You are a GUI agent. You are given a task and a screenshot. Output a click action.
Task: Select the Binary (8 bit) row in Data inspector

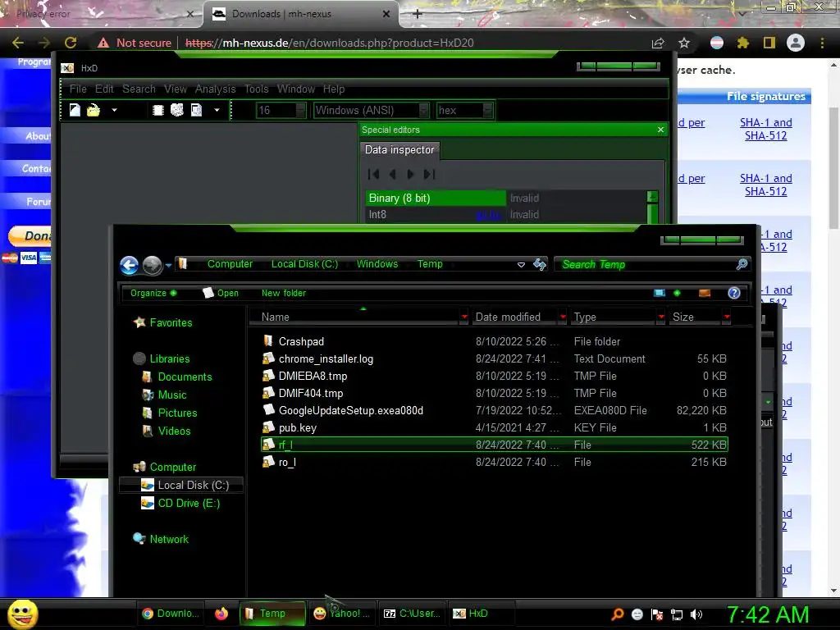(x=506, y=199)
